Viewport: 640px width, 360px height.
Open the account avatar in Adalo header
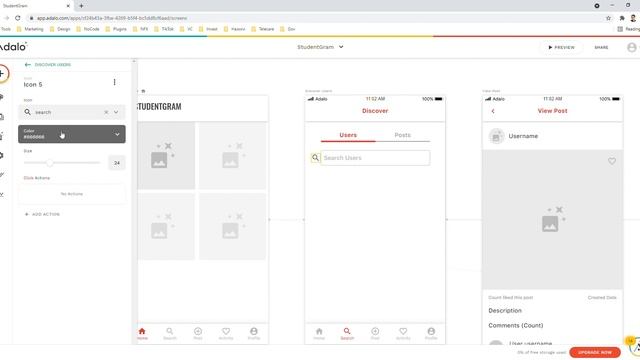point(632,47)
